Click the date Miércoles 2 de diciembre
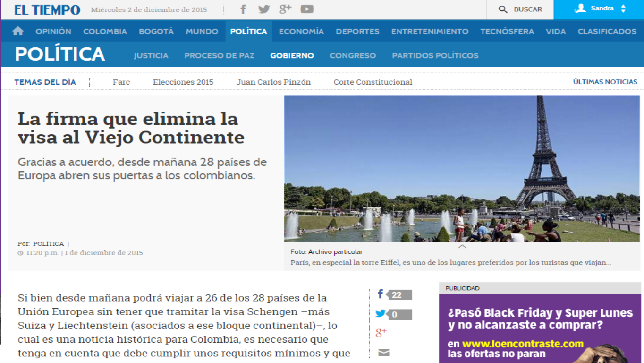644x363 pixels. point(149,9)
